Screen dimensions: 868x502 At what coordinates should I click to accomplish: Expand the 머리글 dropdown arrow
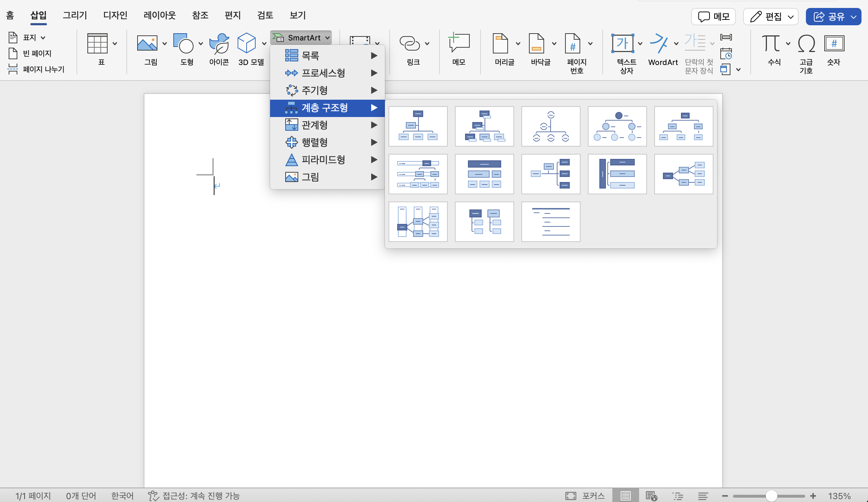(x=518, y=44)
